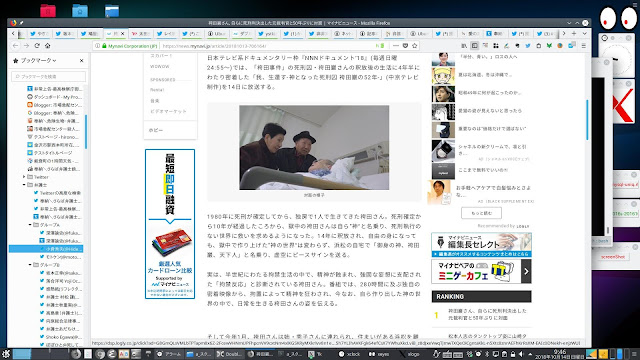This screenshot has height=360, width=640.
Task: Focus the bookmark search field
Action: click(x=49, y=76)
